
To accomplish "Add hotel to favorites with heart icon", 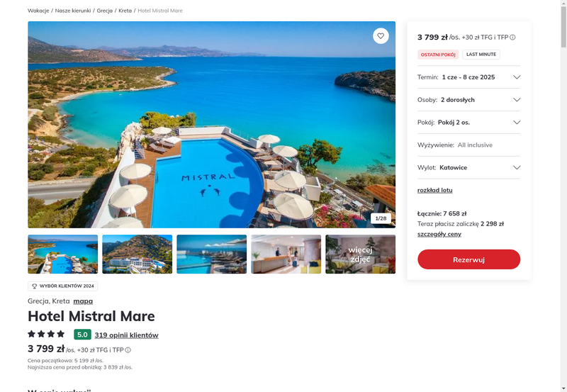I will (381, 36).
